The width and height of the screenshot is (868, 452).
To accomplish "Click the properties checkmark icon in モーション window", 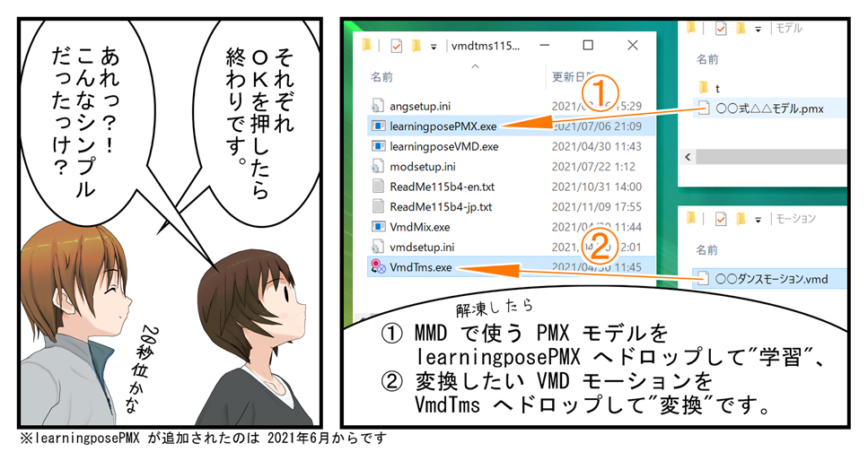I will point(721,219).
